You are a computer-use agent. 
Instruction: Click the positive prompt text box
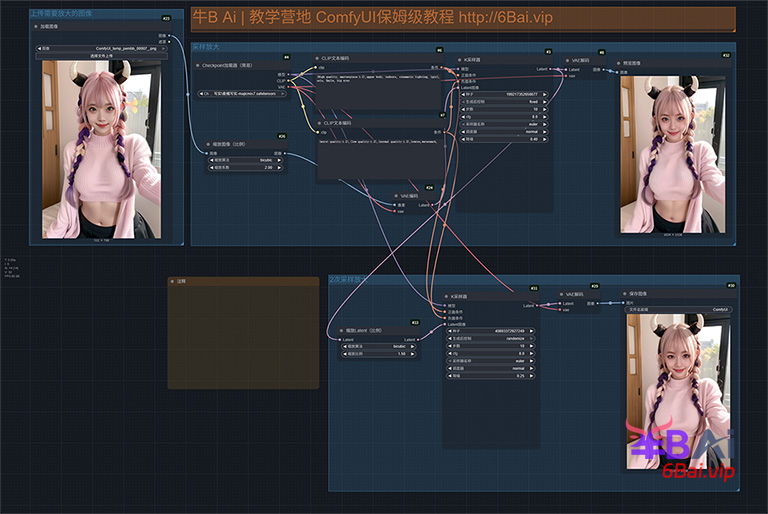click(378, 91)
